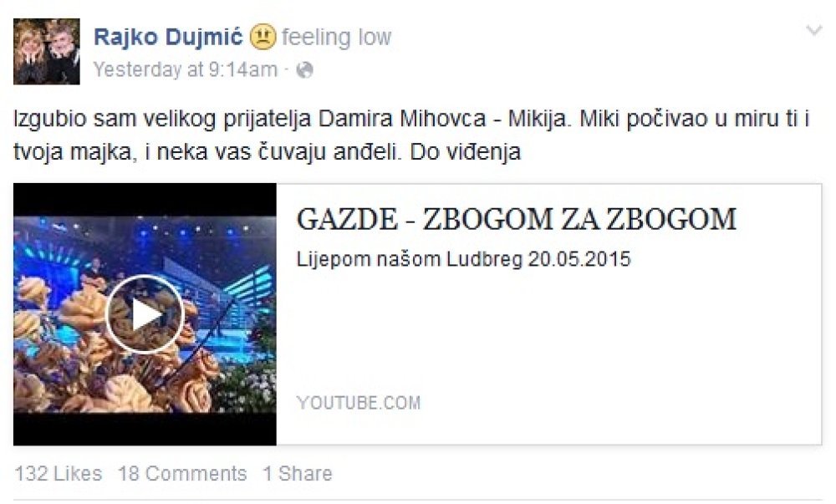The width and height of the screenshot is (836, 504).
Task: Click the 'Lijepom našom Ludbreg 20.05.2015' description
Action: [x=463, y=259]
